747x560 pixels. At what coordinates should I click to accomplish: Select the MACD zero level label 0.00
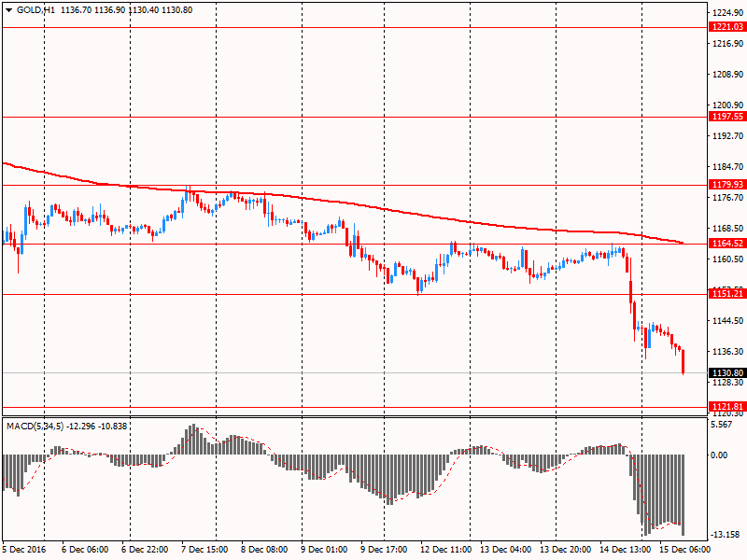719,455
